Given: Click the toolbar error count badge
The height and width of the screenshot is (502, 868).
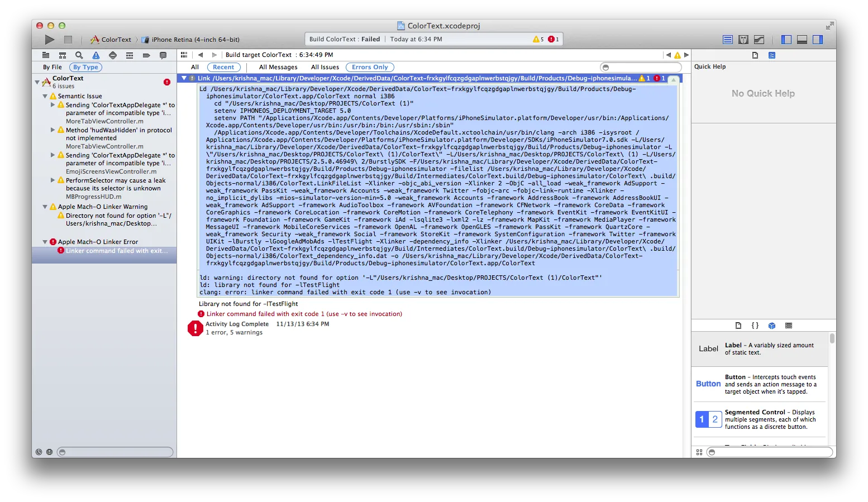Looking at the screenshot, I should click(554, 39).
